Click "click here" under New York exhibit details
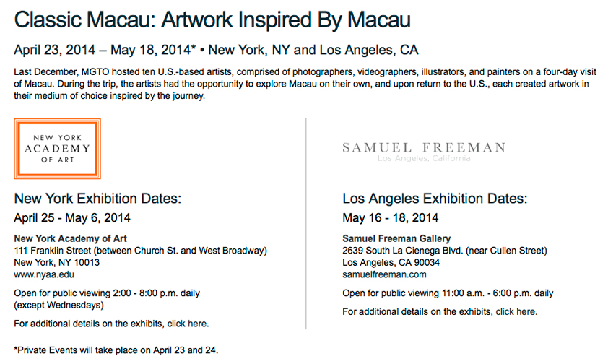 [x=188, y=323]
